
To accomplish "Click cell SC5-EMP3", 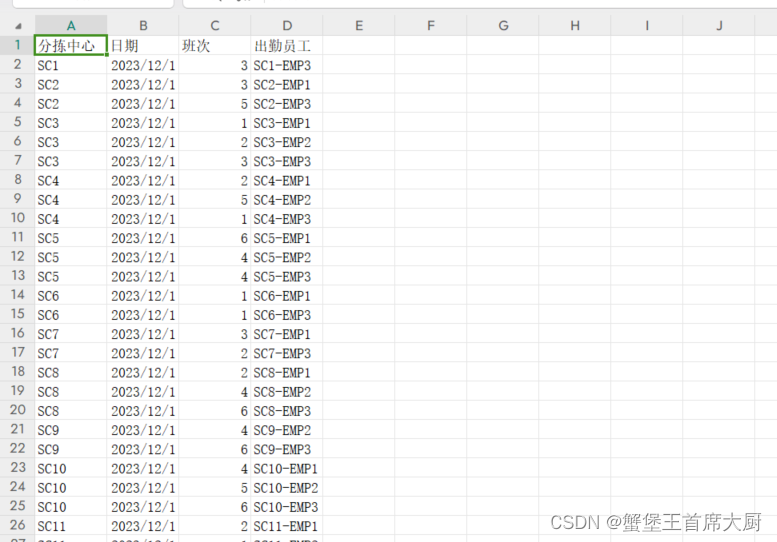I will pos(287,276).
